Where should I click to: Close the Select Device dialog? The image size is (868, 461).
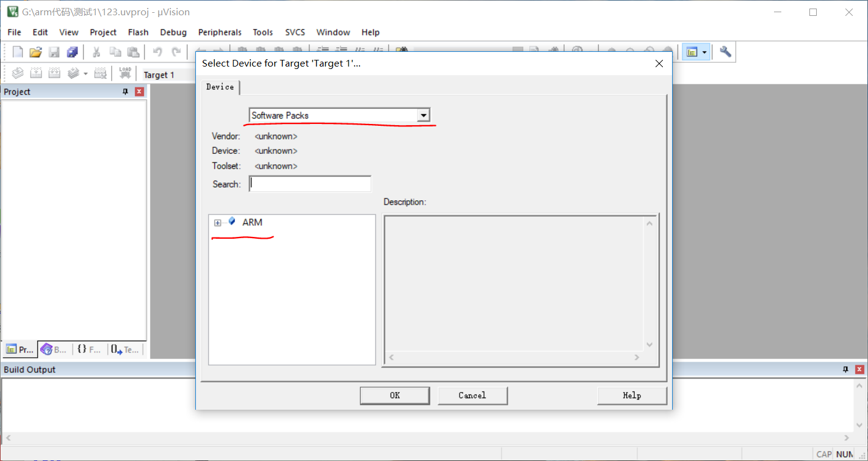click(659, 64)
